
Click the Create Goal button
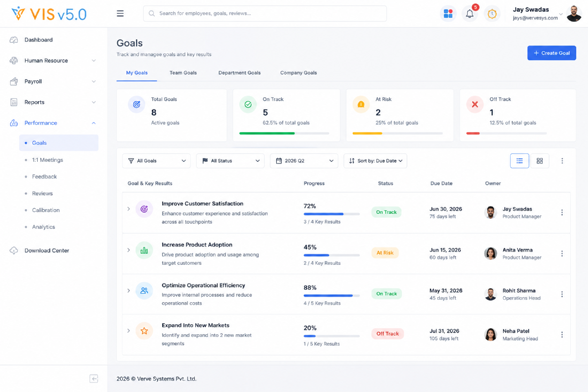tap(552, 53)
